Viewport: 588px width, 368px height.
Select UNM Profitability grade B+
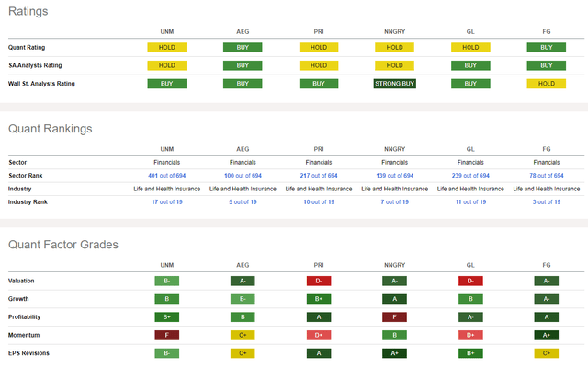click(x=167, y=316)
